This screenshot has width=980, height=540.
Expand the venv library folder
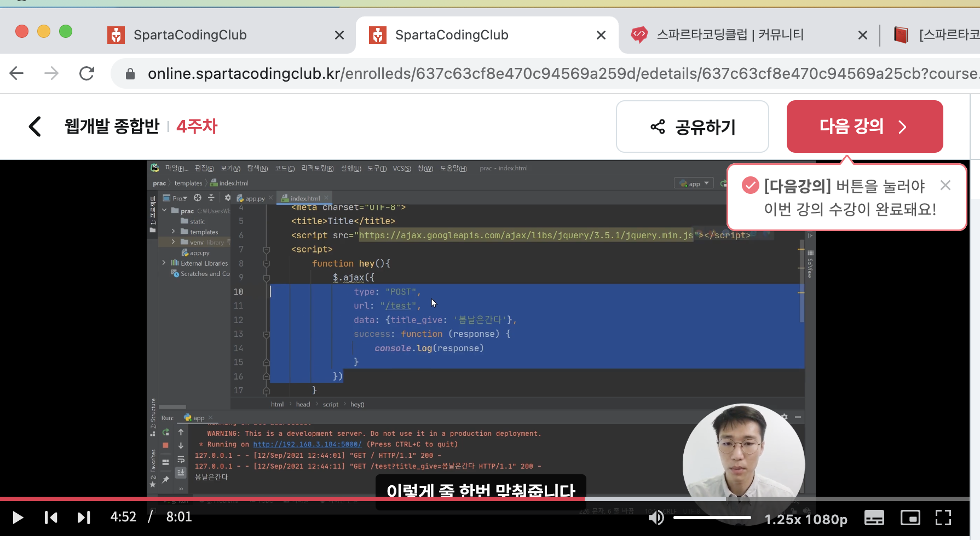tap(174, 242)
